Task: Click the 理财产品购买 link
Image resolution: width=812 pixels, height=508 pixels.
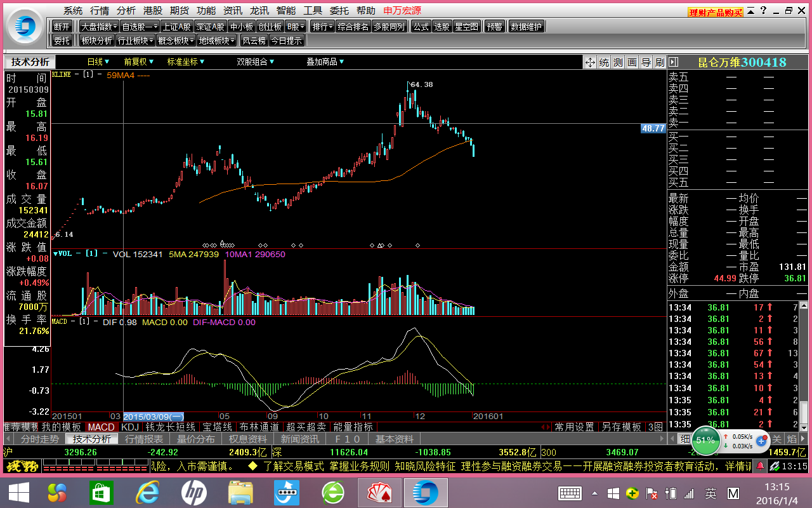Action: pyautogui.click(x=716, y=12)
